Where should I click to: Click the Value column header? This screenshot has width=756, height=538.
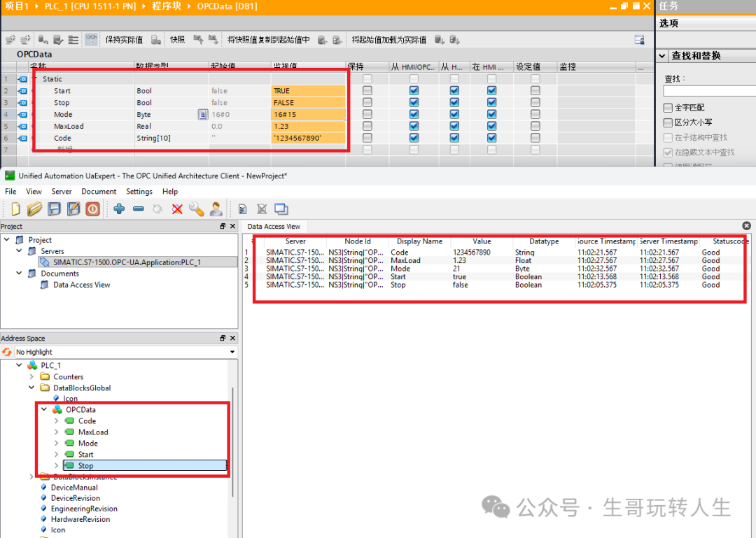click(x=482, y=241)
